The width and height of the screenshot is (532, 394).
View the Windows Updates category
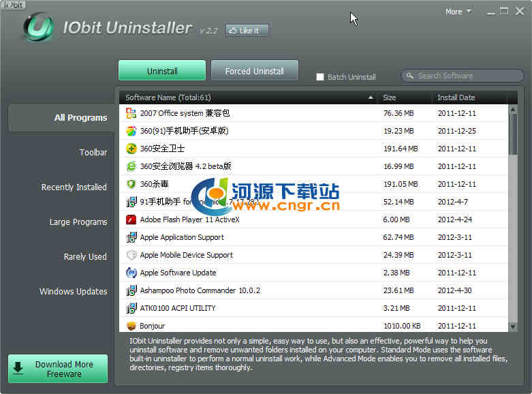[x=74, y=292]
